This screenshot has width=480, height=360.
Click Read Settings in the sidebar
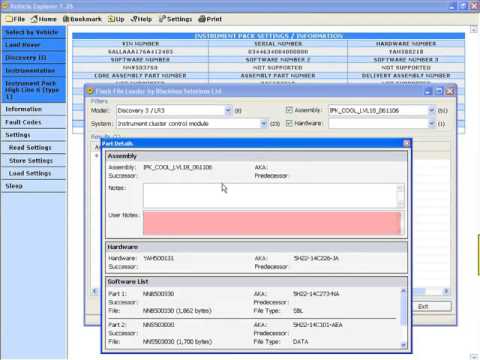point(33,147)
